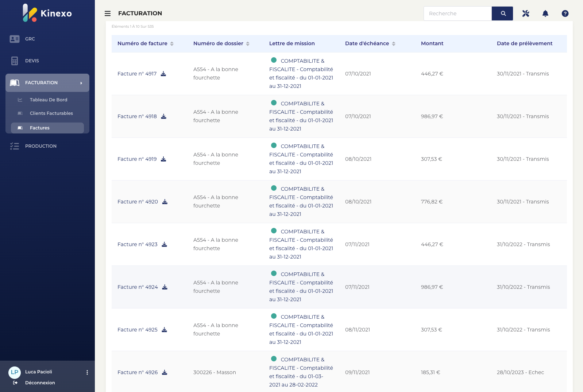583x392 pixels.
Task: Go to DEVIS section
Action: (32, 61)
